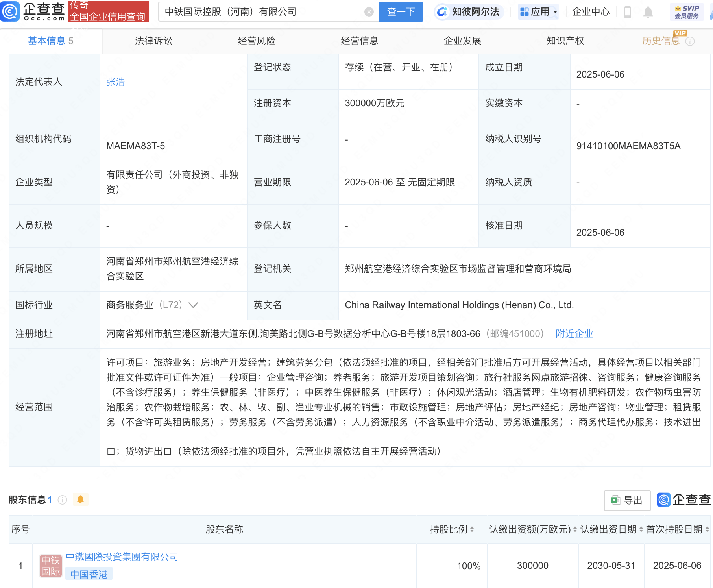Click the 企业类型 value 有限责任公司

click(x=172, y=182)
